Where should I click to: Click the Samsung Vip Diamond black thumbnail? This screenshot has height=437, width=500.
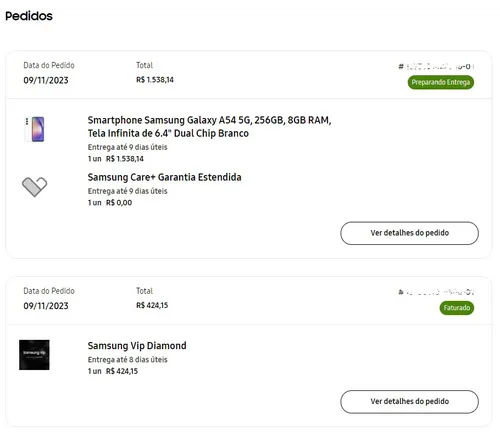(x=34, y=355)
